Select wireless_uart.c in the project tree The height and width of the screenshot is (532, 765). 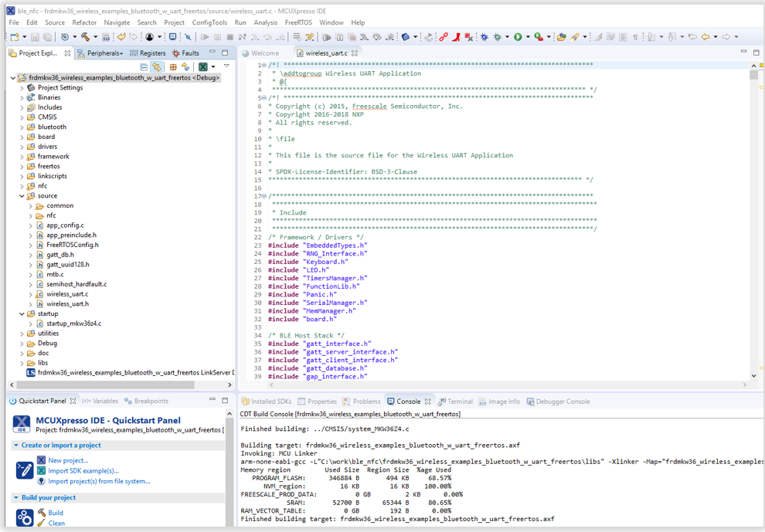coord(67,294)
